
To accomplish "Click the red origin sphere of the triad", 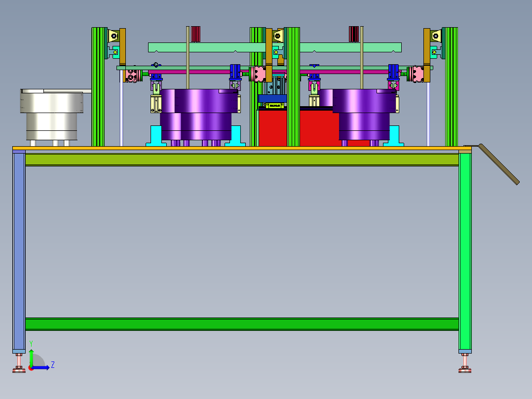I will coord(31,368).
